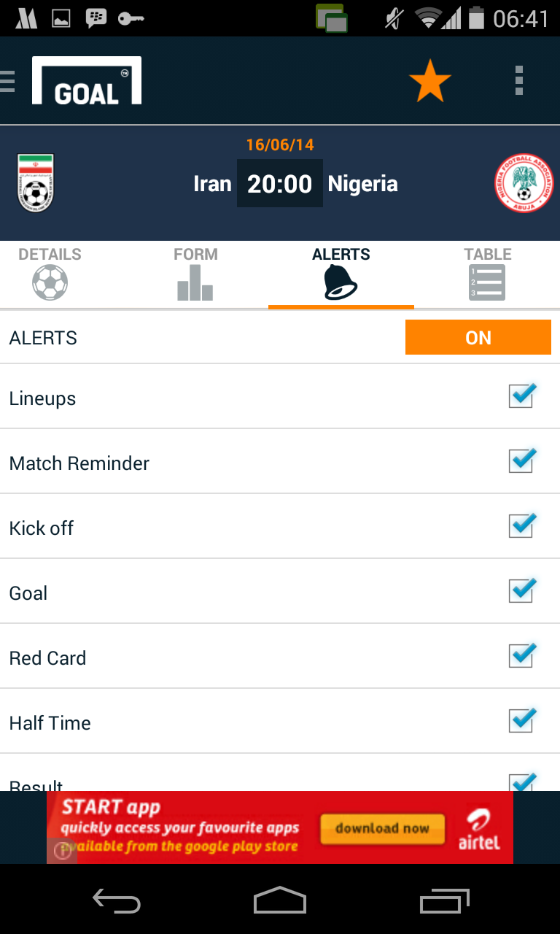Uncheck the Match Reminder checkbox
Image resolution: width=560 pixels, height=934 pixels.
point(521,461)
